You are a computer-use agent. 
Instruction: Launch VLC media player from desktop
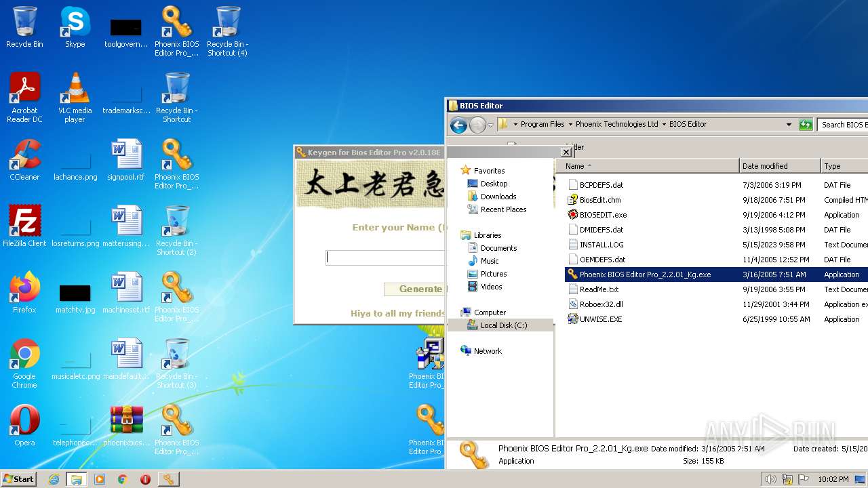pos(75,98)
